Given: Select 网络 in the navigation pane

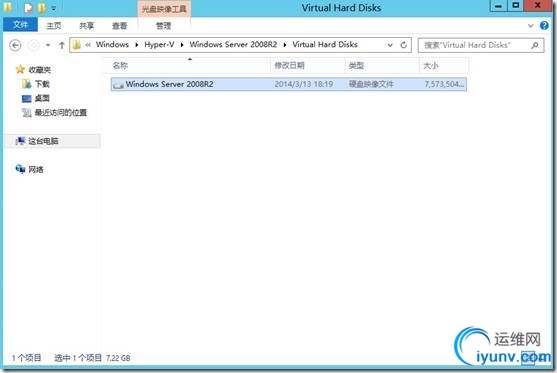Looking at the screenshot, I should [x=36, y=169].
